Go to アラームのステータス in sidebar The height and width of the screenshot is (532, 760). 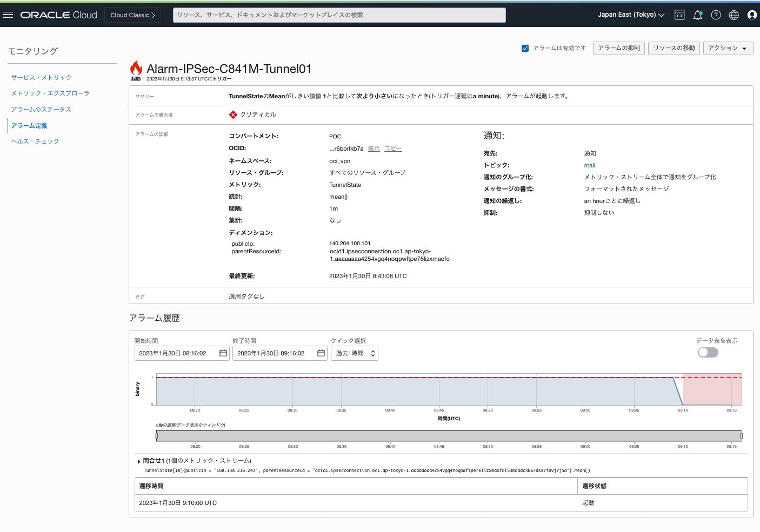click(x=41, y=110)
